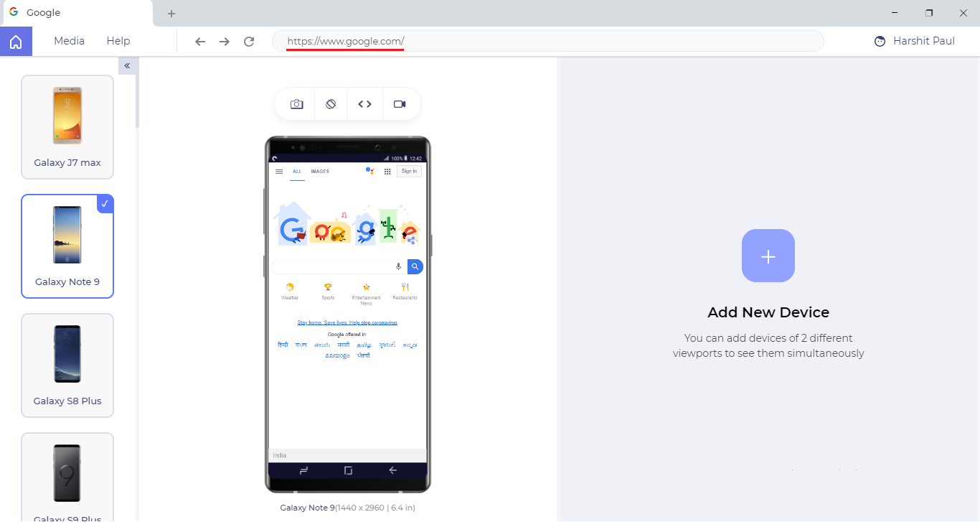
Task: Select the Galaxy S8 Plus device
Action: 67,365
